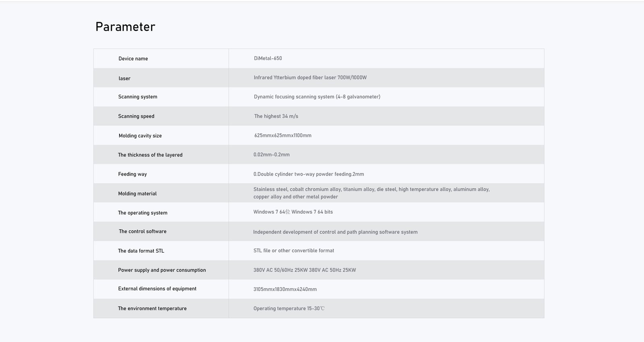Click the Scanning system label

138,97
